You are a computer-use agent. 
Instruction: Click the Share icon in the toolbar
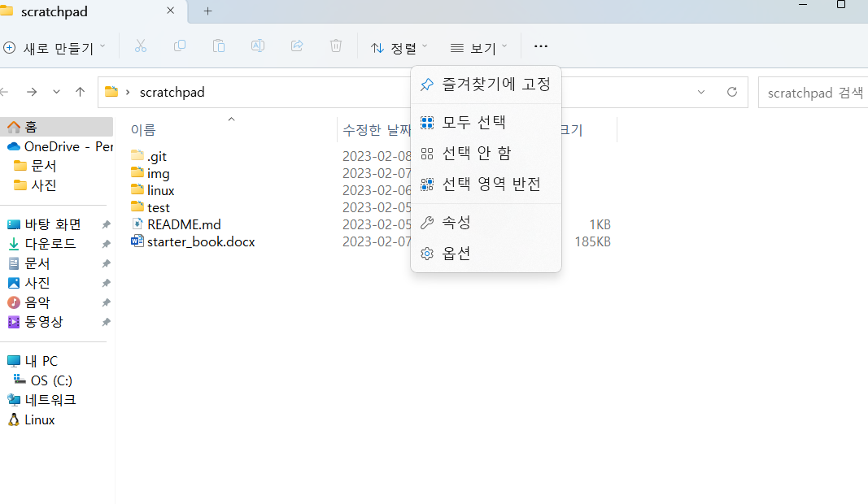pyautogui.click(x=296, y=46)
